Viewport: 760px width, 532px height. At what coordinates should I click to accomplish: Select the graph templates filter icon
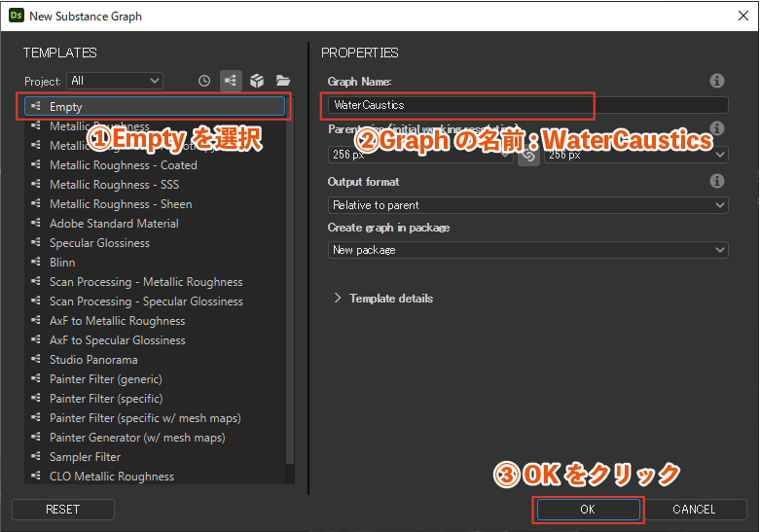tap(231, 81)
